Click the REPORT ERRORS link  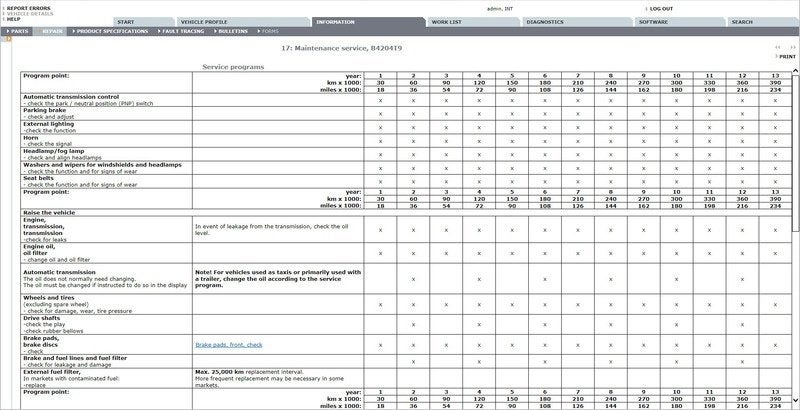pyautogui.click(x=29, y=8)
